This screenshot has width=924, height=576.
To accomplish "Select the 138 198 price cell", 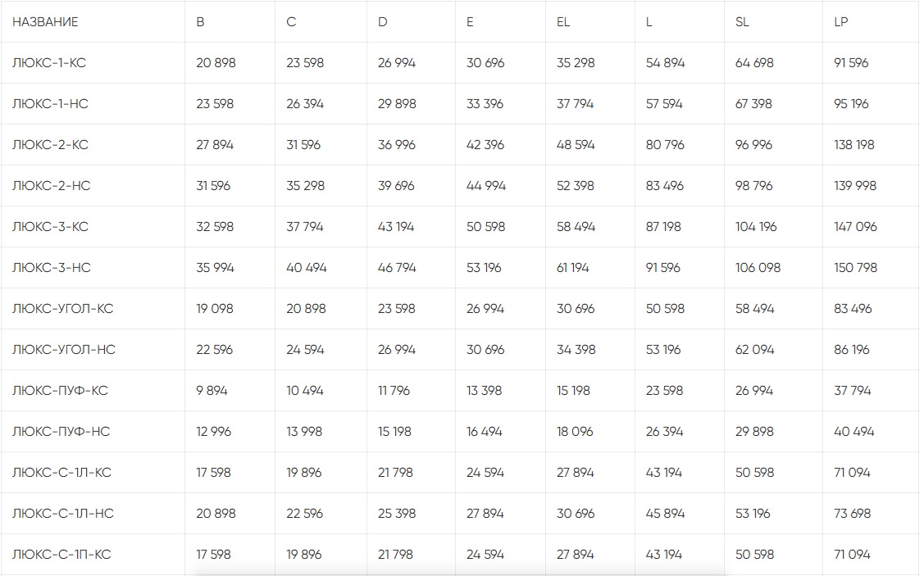I will tap(854, 145).
